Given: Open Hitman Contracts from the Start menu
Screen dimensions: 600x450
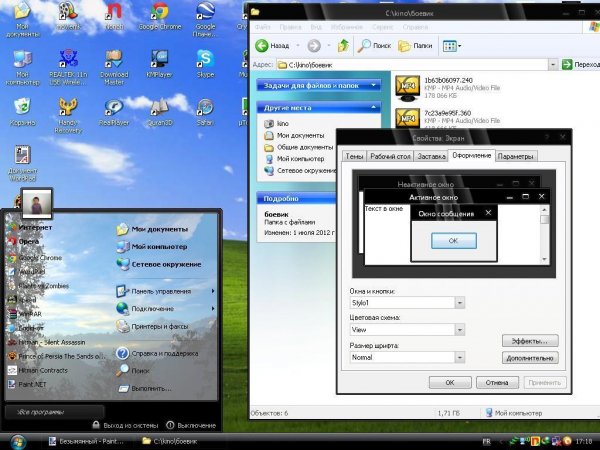Looking at the screenshot, I should point(38,370).
